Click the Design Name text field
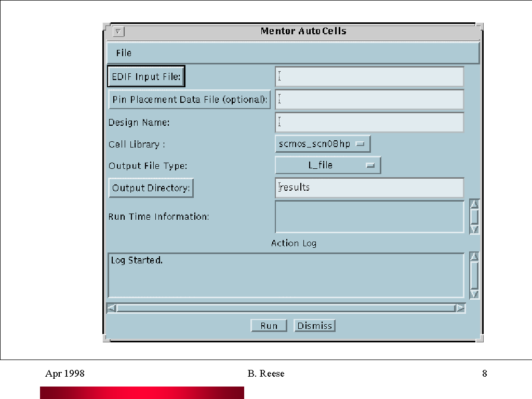 (x=369, y=123)
